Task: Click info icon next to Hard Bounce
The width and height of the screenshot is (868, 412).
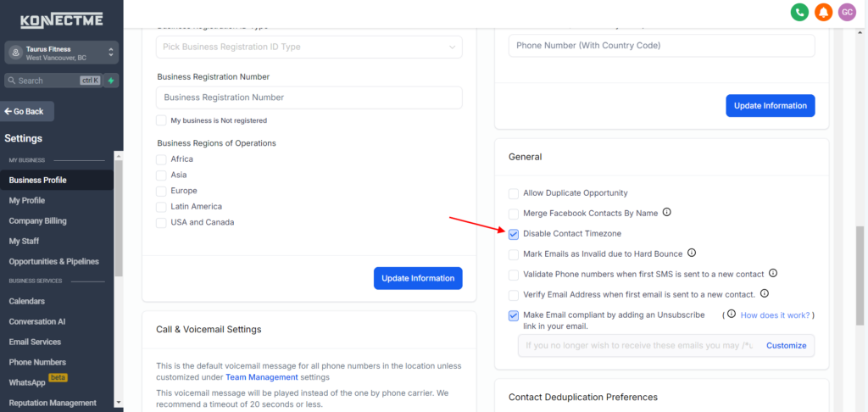Action: [692, 253]
